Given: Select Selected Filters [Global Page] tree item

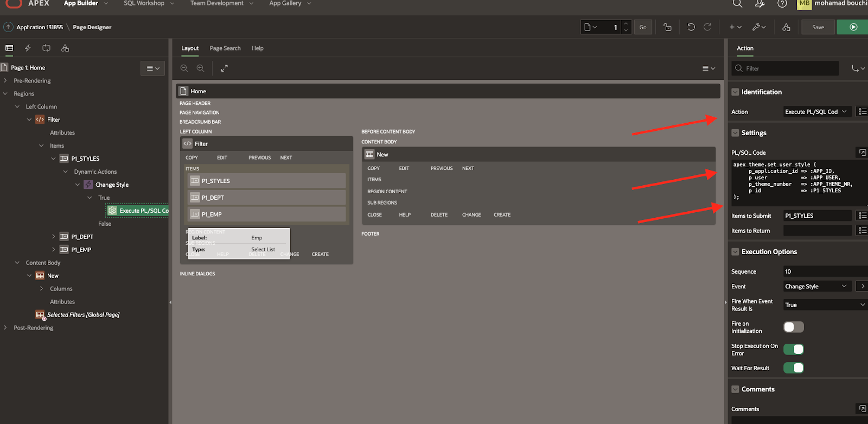Looking at the screenshot, I should (83, 315).
